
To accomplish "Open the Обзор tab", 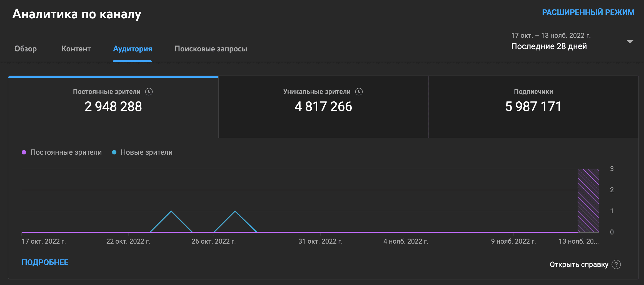I will pyautogui.click(x=26, y=49).
